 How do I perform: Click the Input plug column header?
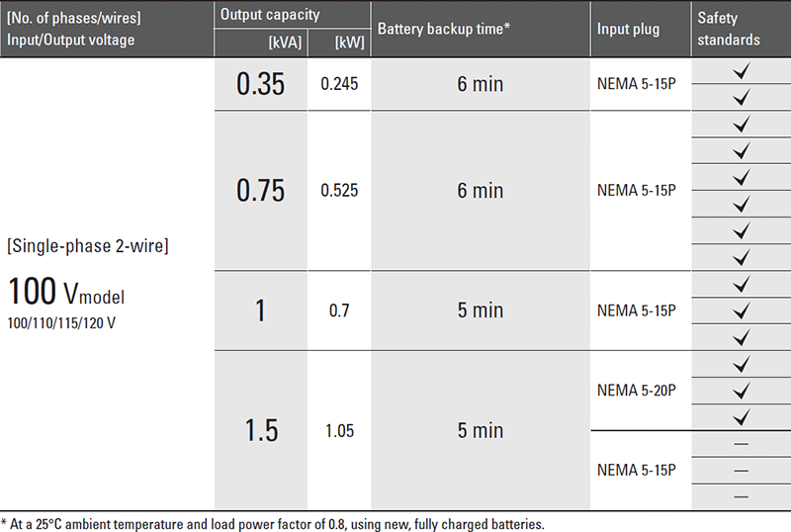click(x=628, y=29)
